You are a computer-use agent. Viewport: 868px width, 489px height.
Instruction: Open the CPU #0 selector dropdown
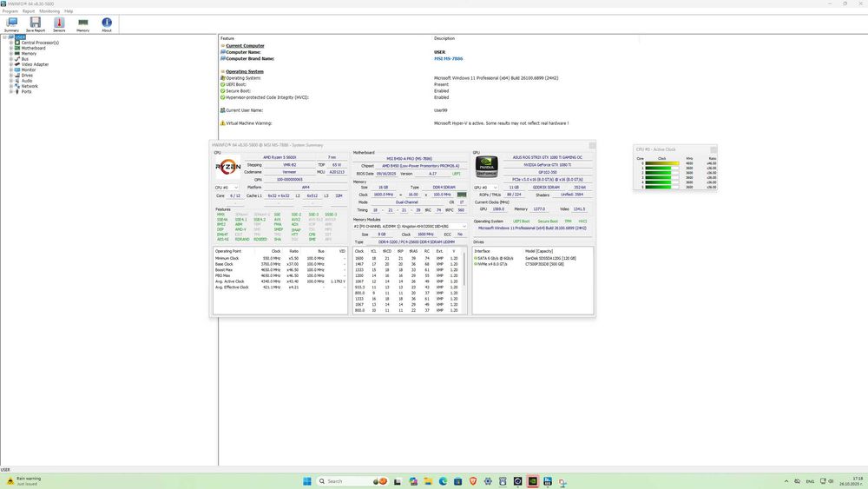pyautogui.click(x=226, y=188)
